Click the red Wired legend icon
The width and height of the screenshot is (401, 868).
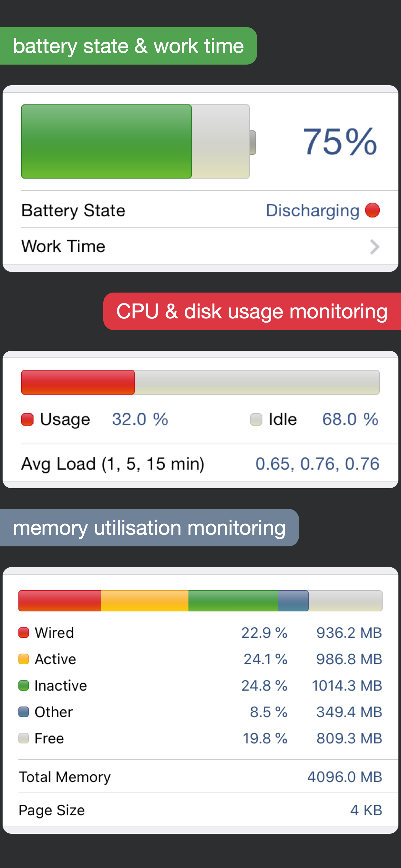24,633
